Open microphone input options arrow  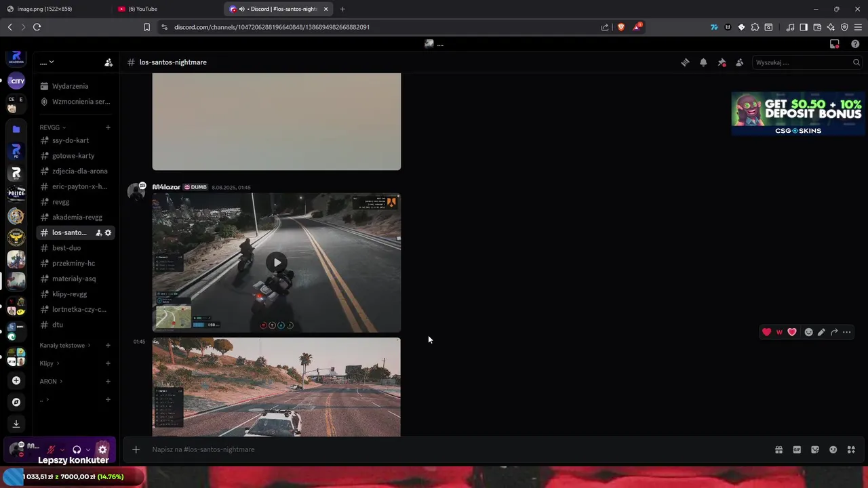click(62, 449)
